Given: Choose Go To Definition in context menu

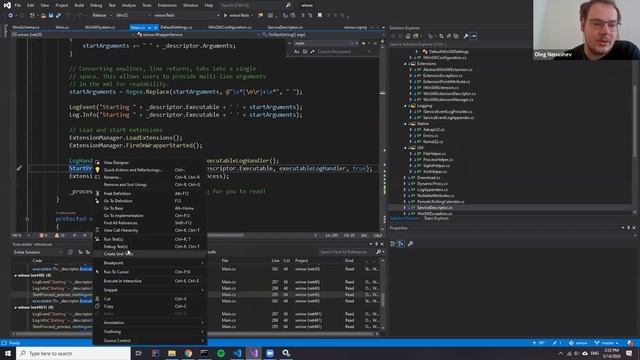Looking at the screenshot, I should pos(149,201).
